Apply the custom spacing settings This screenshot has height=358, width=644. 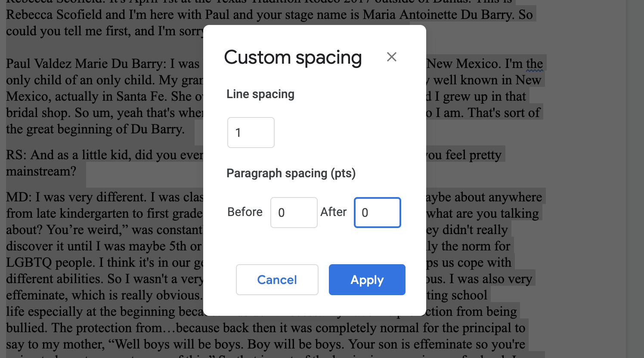[367, 280]
